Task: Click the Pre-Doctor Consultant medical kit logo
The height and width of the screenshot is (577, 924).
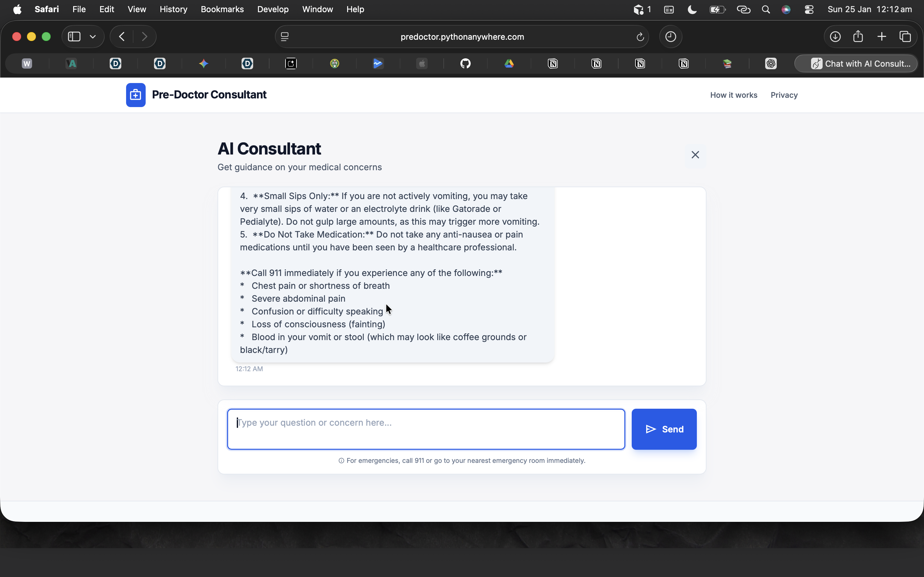Action: tap(135, 95)
